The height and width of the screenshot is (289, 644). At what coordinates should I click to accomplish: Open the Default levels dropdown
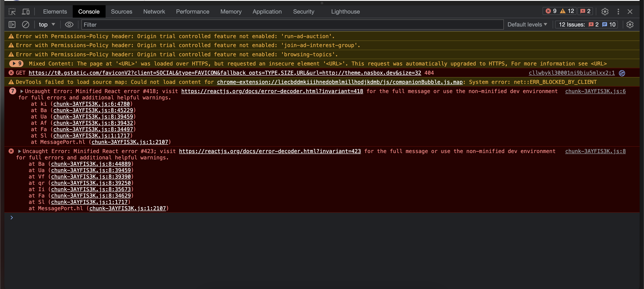click(527, 25)
